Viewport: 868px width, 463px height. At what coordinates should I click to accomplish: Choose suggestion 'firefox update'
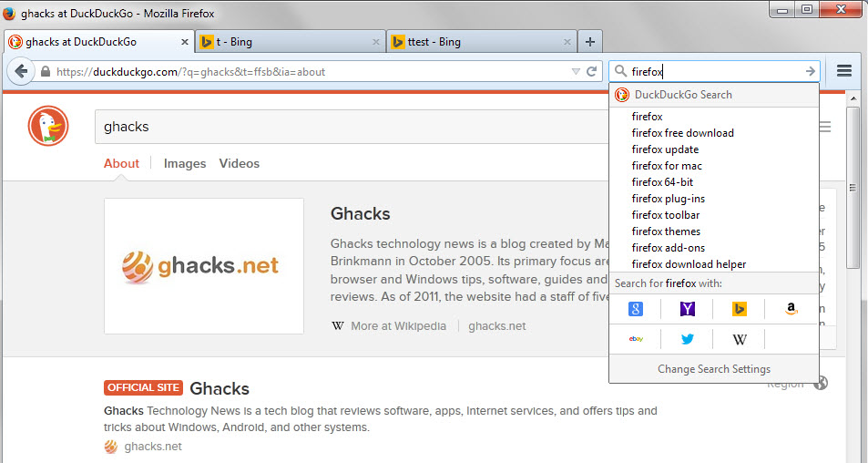714,149
